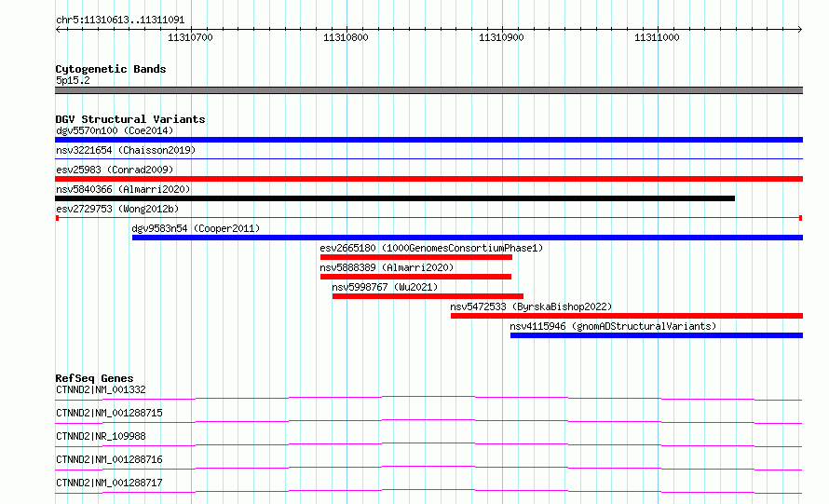
Task: Select the magenta CTNND2|NM_001288716 gene line
Action: pyautogui.click(x=428, y=468)
